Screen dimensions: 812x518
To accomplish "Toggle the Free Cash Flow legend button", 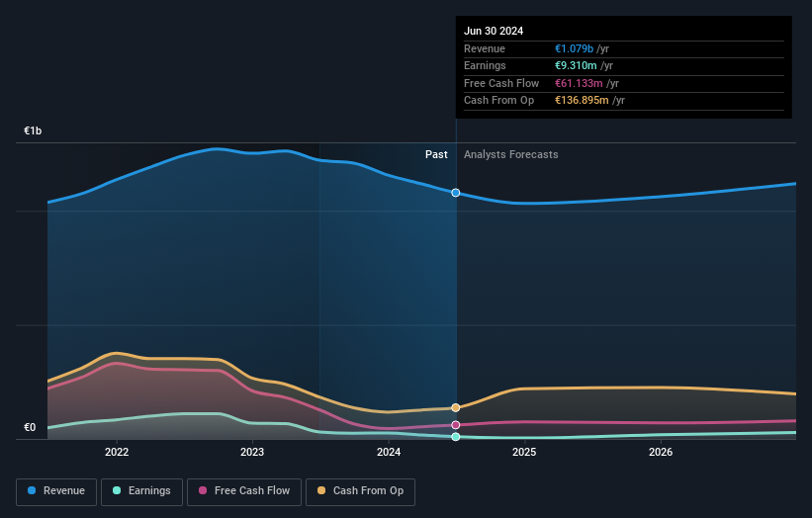I will coord(244,491).
